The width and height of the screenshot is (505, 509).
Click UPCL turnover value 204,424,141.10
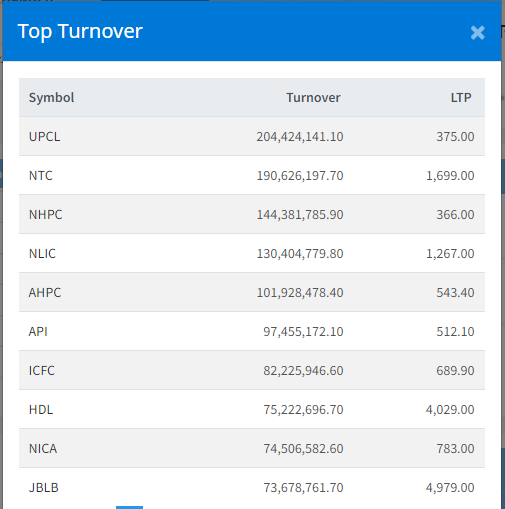click(x=300, y=137)
